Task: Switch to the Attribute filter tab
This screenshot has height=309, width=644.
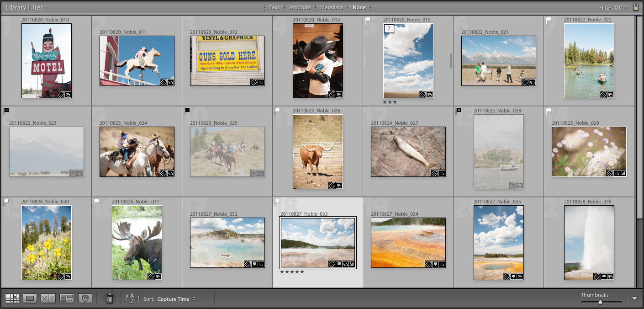Action: (300, 7)
